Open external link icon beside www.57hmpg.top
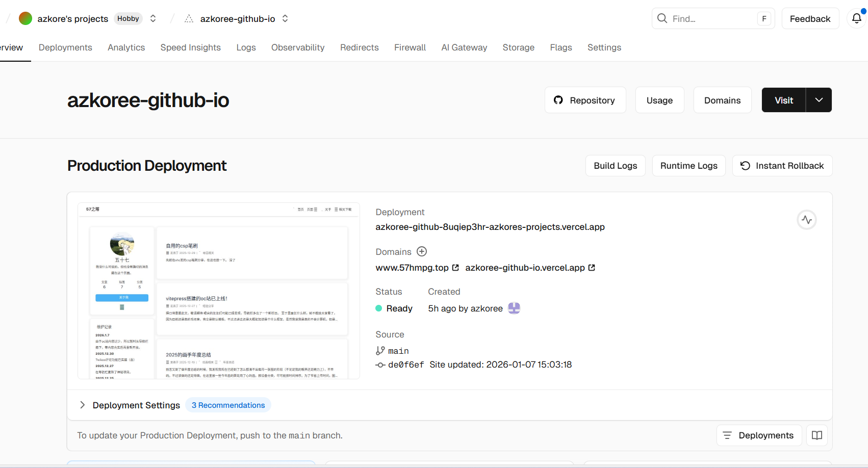Viewport: 868px width, 468px height. (x=455, y=268)
